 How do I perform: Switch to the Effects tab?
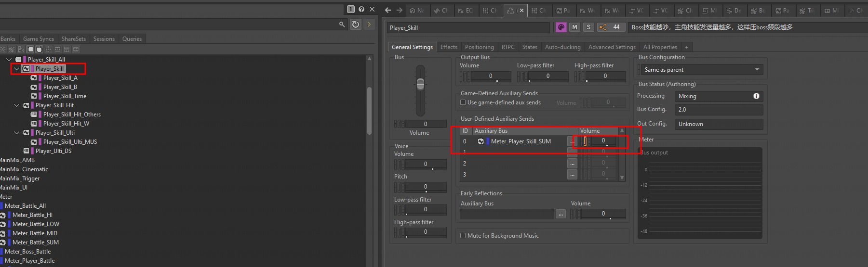pyautogui.click(x=449, y=47)
